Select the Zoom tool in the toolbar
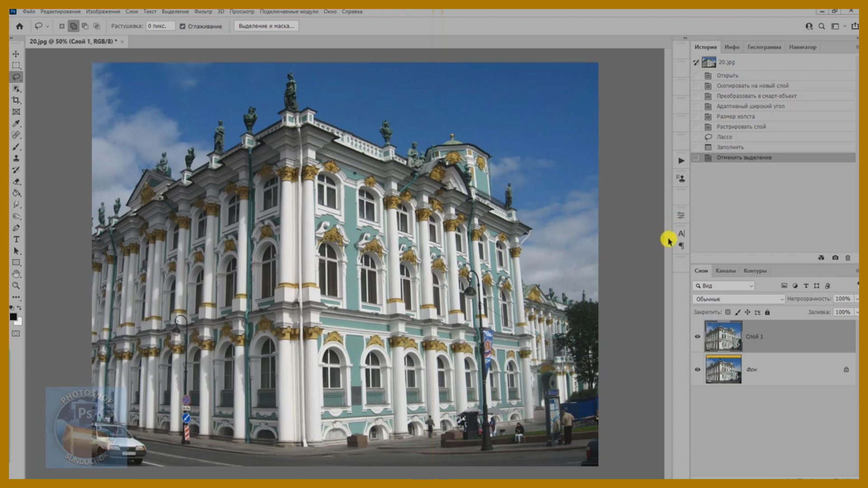The height and width of the screenshot is (488, 868). (x=16, y=286)
